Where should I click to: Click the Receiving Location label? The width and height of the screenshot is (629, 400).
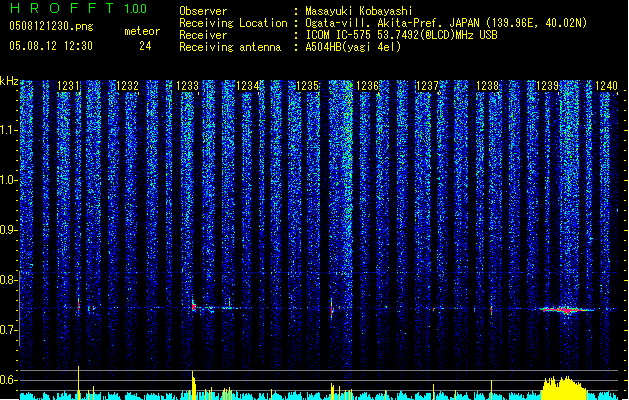(x=233, y=23)
